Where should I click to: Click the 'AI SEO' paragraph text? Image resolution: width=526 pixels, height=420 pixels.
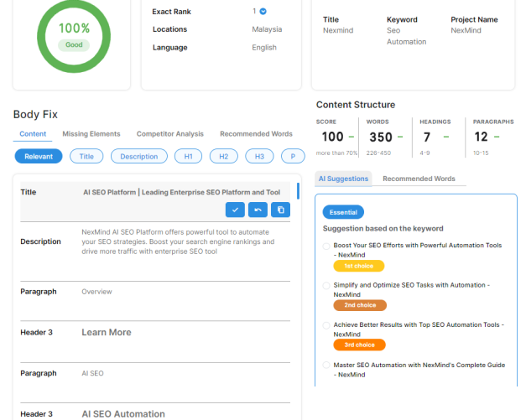coord(92,373)
